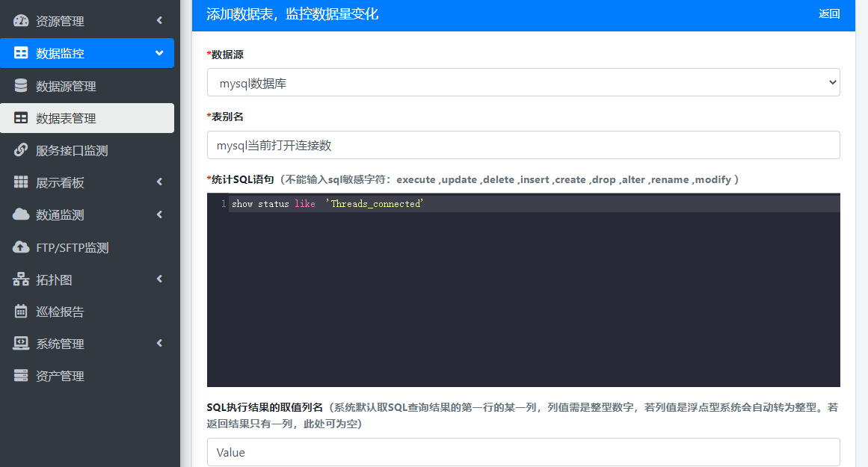
Task: Open the 数据源 mysql数据库 dropdown
Action: pyautogui.click(x=523, y=82)
